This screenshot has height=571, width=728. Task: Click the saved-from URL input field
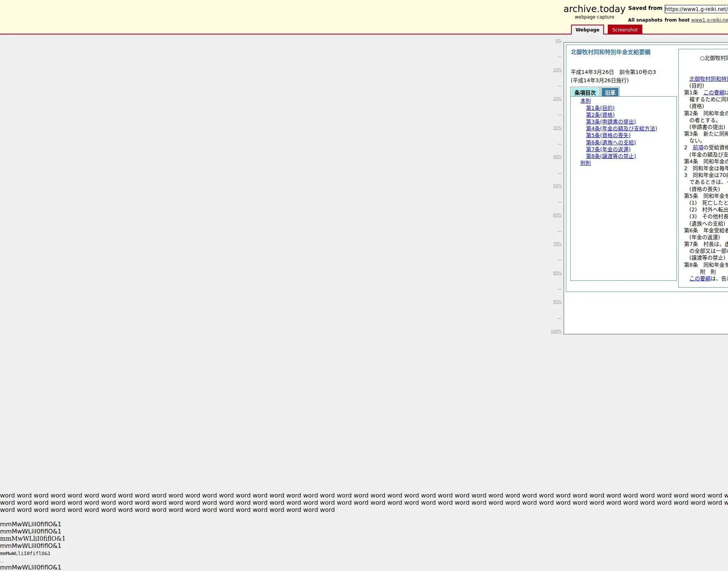coord(696,9)
